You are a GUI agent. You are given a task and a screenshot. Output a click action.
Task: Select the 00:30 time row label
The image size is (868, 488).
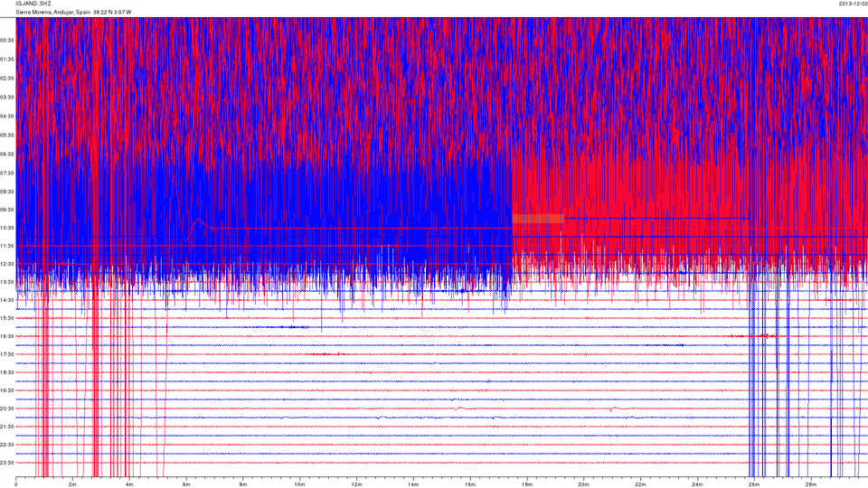7,41
